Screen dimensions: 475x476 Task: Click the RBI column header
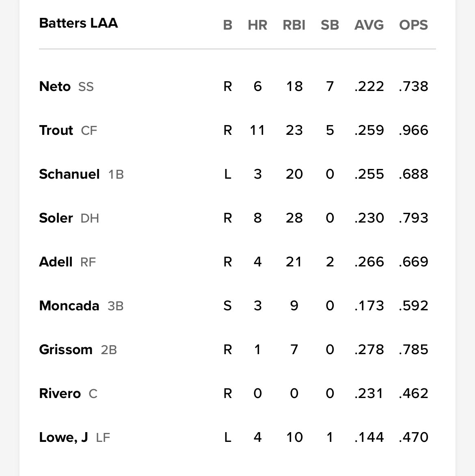[294, 25]
